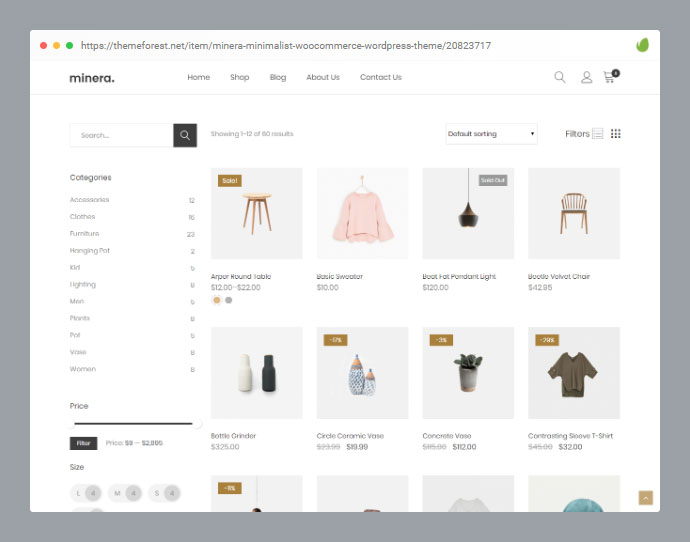Image resolution: width=690 pixels, height=542 pixels.
Task: Select the Accessories category
Action: coord(89,200)
